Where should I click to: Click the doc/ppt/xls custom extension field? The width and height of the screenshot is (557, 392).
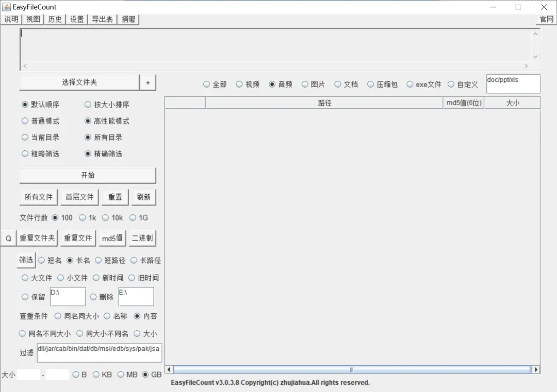513,84
